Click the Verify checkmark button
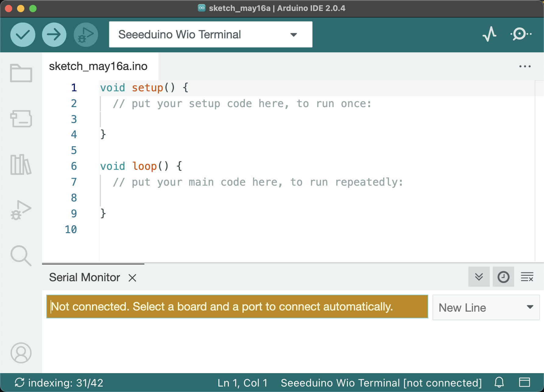Viewport: 544px width, 392px height. click(23, 35)
